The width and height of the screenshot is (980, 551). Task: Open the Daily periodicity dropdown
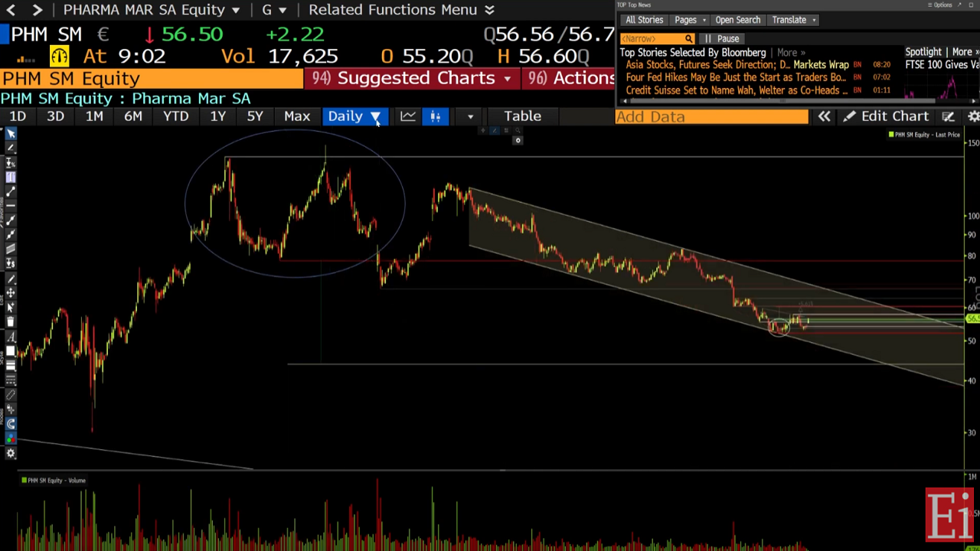click(353, 116)
